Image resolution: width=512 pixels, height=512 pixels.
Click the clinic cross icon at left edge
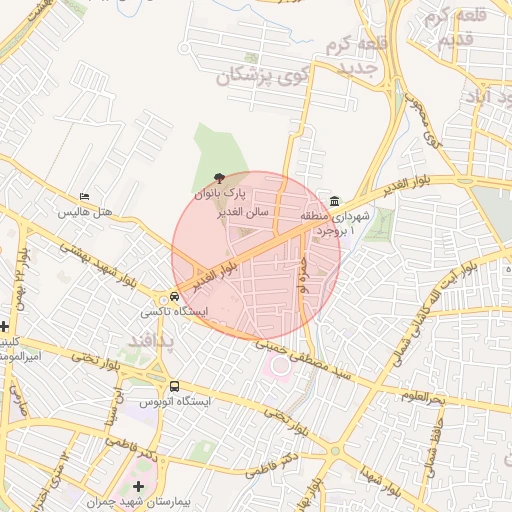tap(4, 326)
